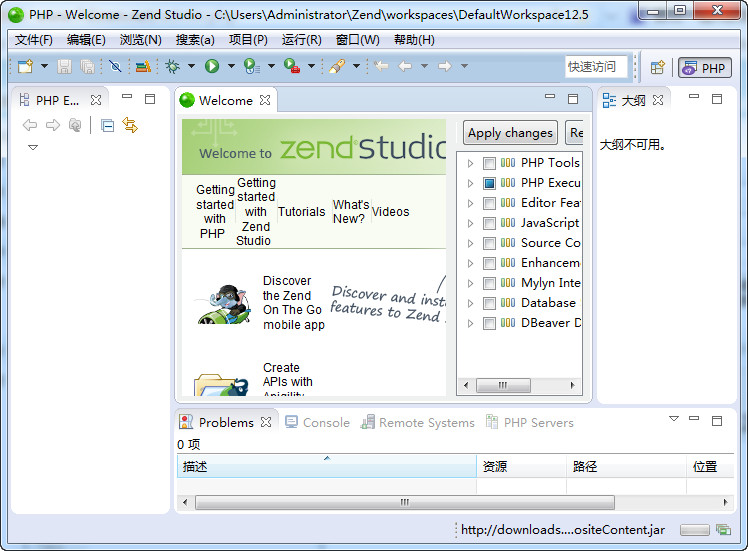
Task: Click Forward arrow in PHP Explorer panel
Action: coord(52,125)
